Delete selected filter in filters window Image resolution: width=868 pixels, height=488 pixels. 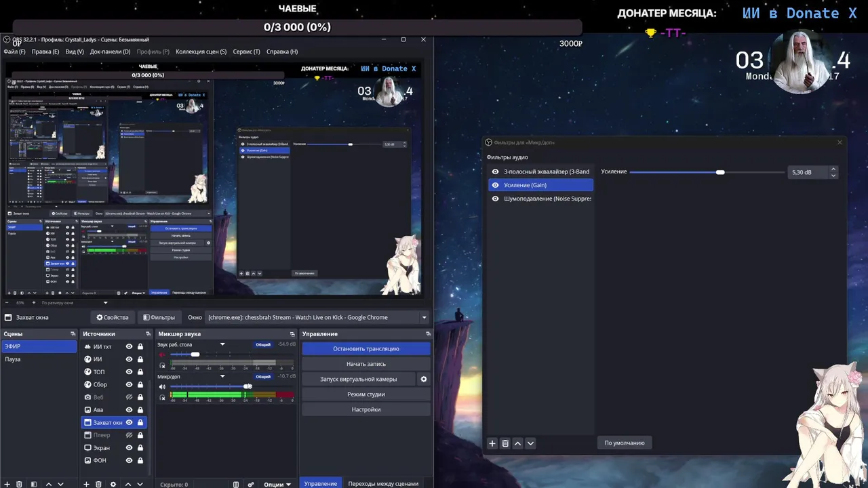(x=505, y=443)
